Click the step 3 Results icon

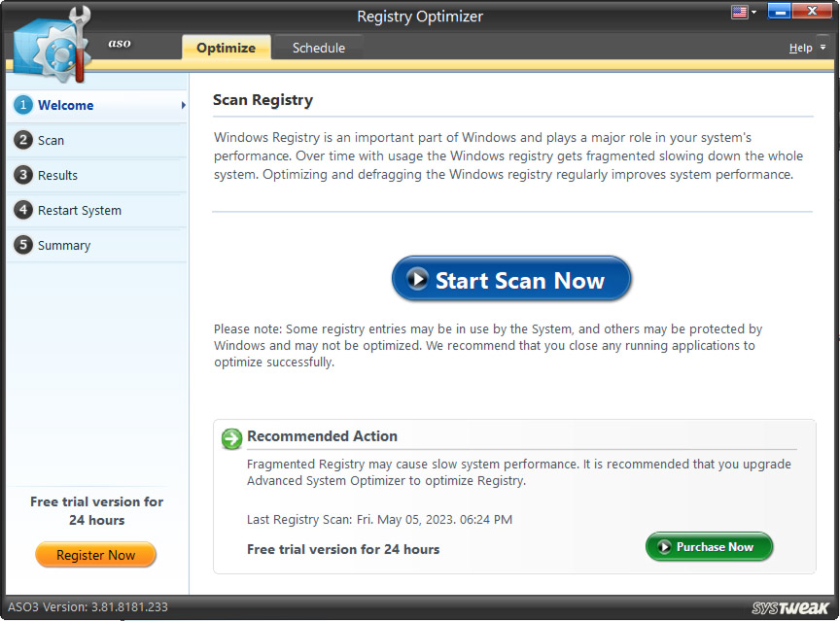click(x=22, y=176)
